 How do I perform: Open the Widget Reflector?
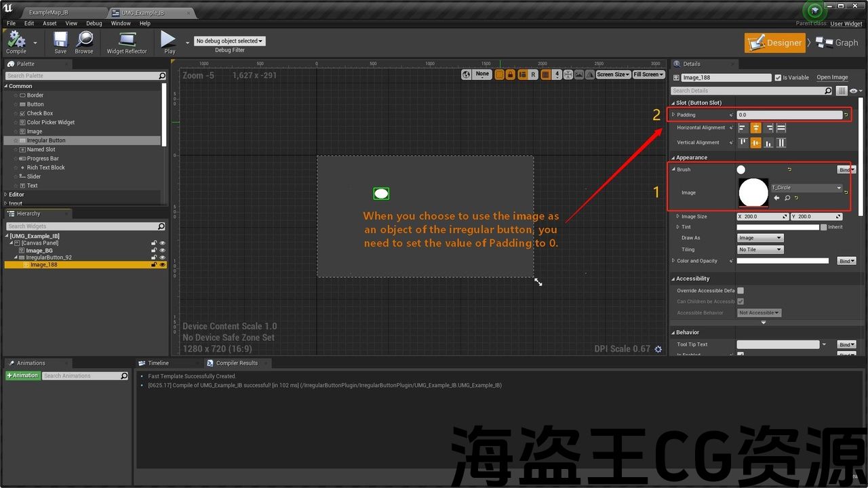click(127, 42)
